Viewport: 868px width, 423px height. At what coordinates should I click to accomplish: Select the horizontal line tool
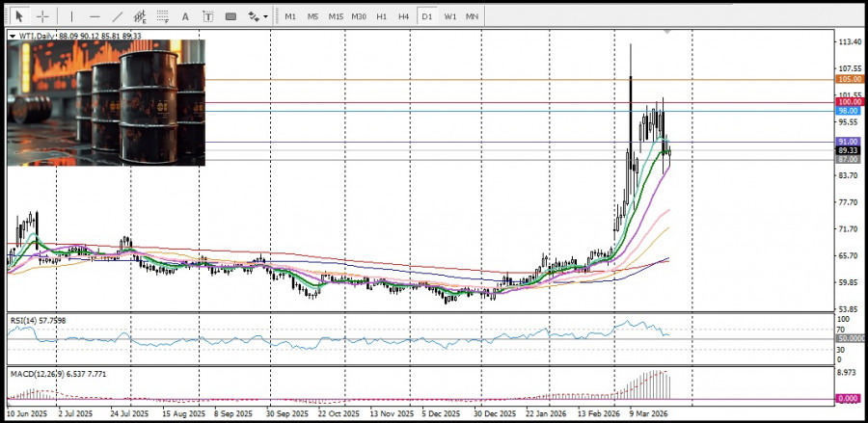(95, 16)
